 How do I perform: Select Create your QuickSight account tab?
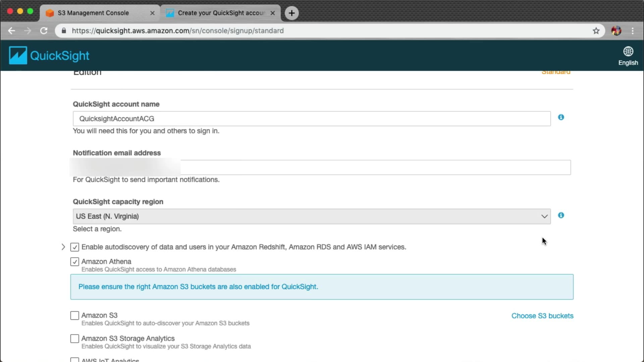221,13
